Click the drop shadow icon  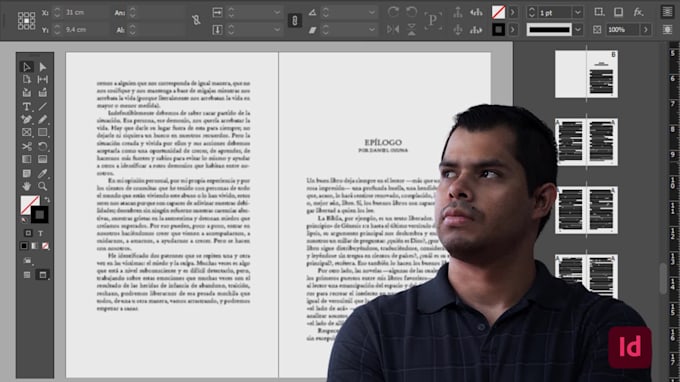[618, 12]
